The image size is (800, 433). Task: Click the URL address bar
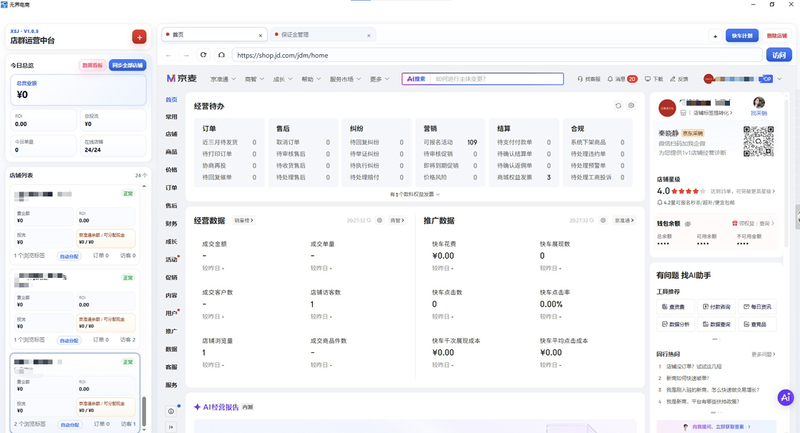497,55
